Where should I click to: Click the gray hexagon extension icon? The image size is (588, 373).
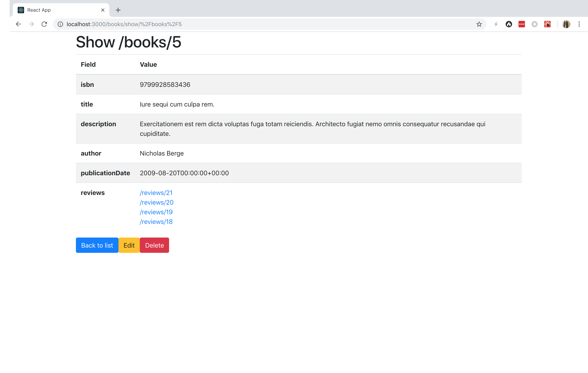(535, 24)
